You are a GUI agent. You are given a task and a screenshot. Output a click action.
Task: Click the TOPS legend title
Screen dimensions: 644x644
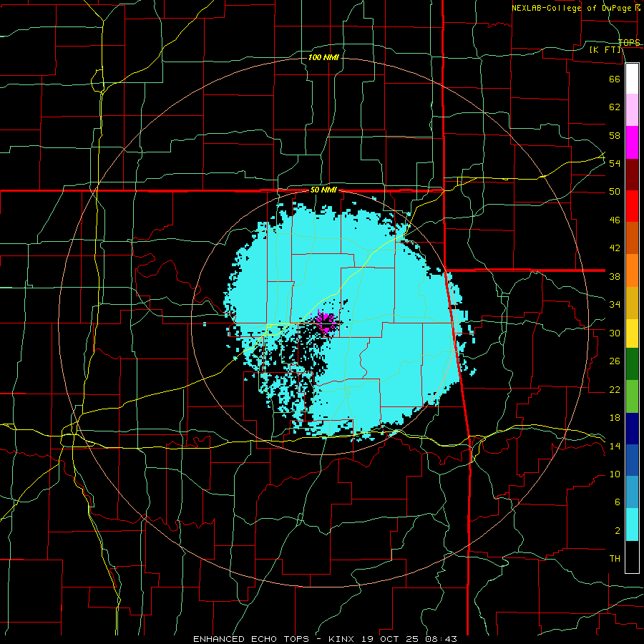coord(629,43)
